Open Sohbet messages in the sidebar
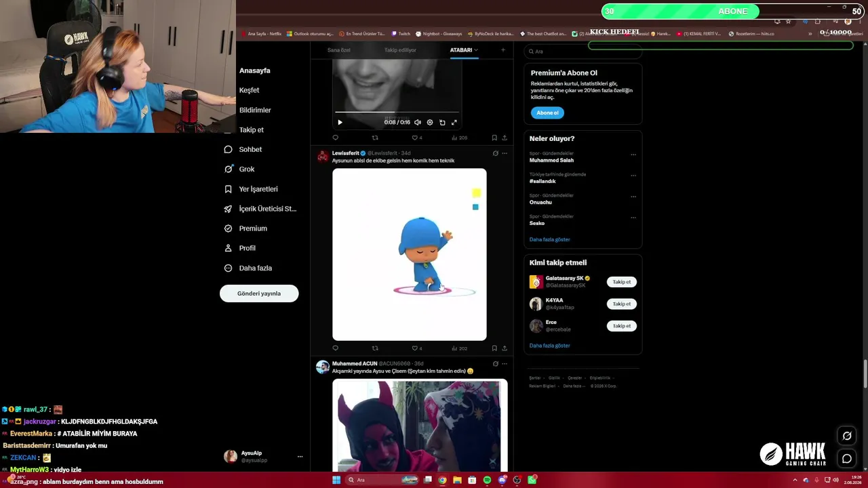 (x=243, y=149)
